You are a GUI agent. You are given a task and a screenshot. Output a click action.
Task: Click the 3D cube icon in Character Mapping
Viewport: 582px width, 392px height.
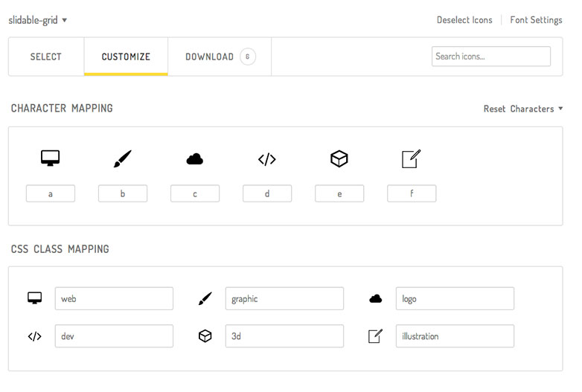click(x=339, y=158)
